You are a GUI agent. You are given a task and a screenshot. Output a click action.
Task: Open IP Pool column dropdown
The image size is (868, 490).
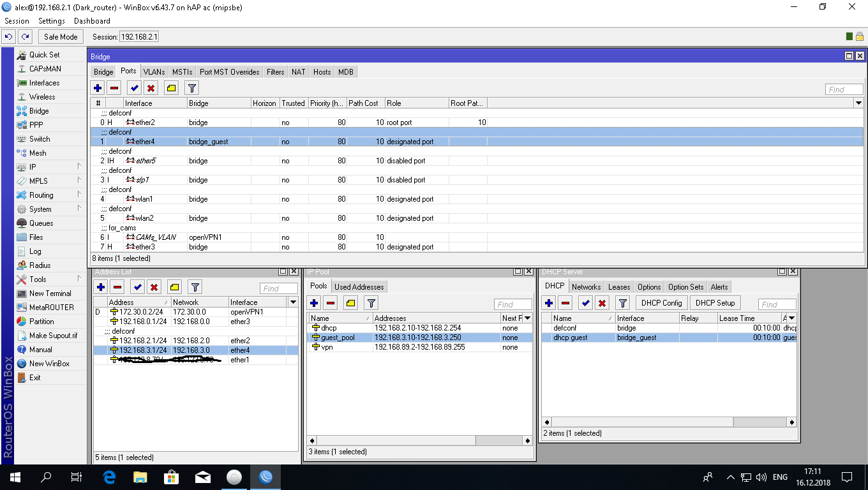click(x=527, y=318)
